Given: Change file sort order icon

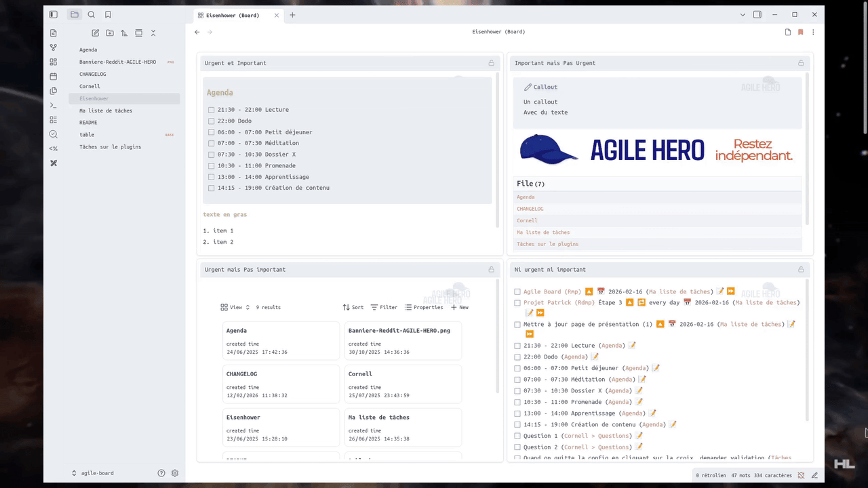Looking at the screenshot, I should point(124,33).
